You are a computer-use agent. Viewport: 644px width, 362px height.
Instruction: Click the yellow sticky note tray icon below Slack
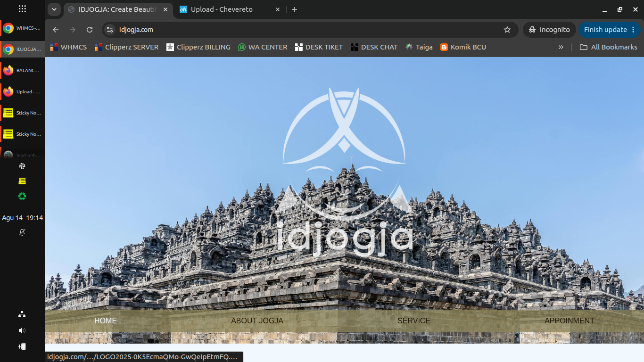point(22,181)
